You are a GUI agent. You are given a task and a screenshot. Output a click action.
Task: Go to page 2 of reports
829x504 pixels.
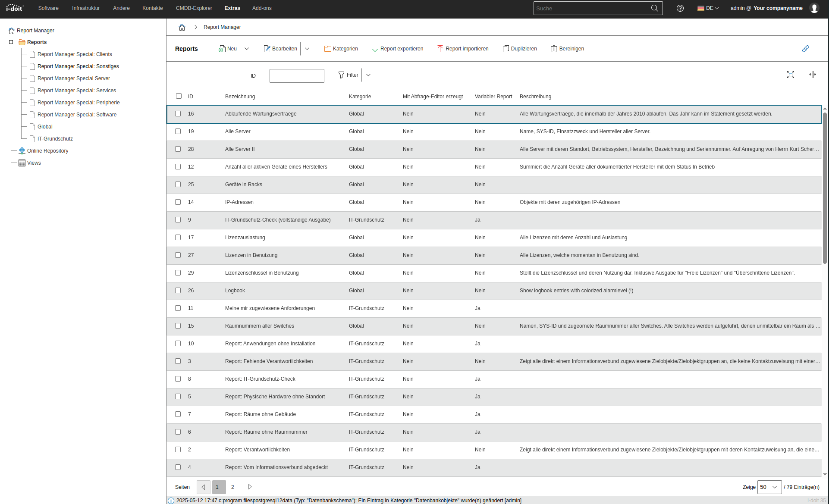click(232, 487)
